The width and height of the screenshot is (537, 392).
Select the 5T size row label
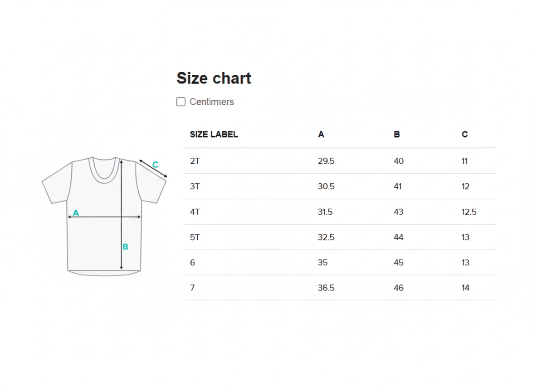click(195, 237)
